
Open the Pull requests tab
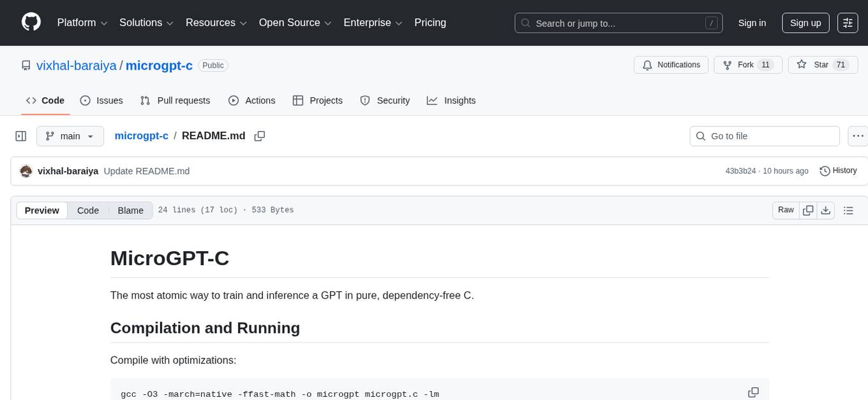click(x=183, y=100)
